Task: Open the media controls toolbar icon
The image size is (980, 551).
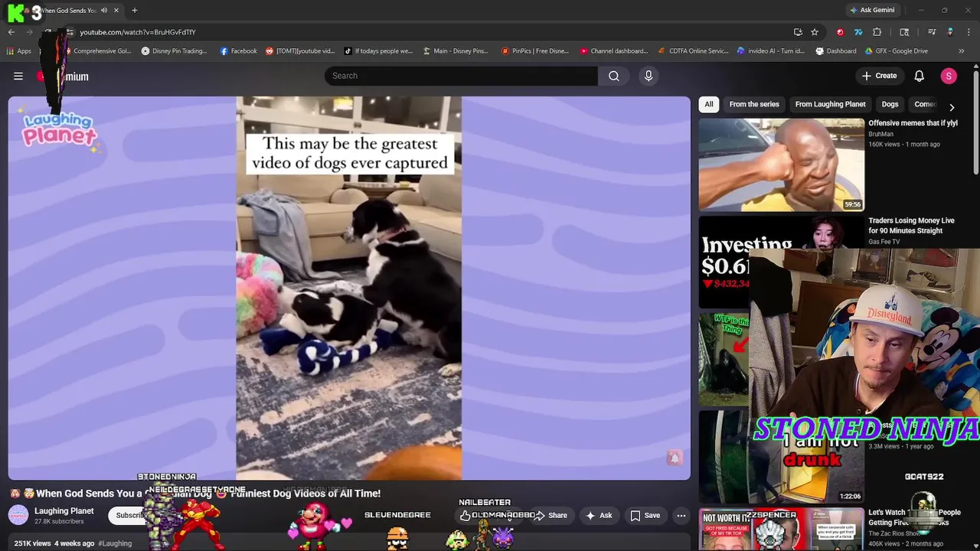Action: coord(932,32)
